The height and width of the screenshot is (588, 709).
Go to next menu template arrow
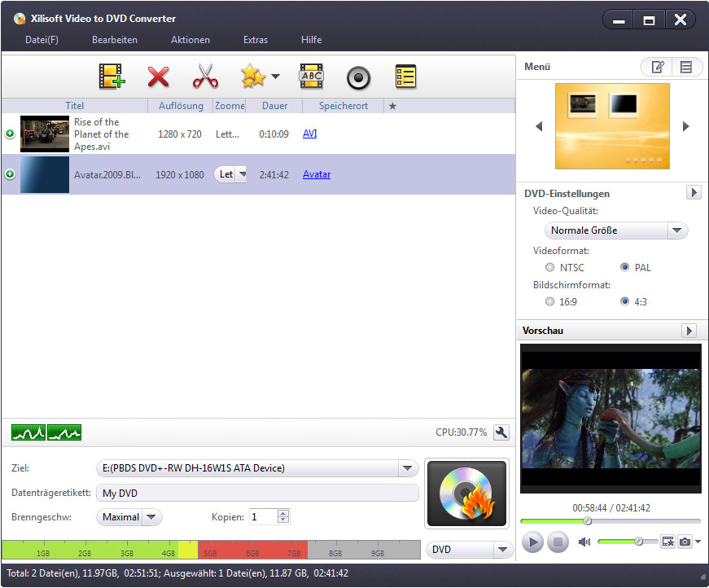[686, 126]
